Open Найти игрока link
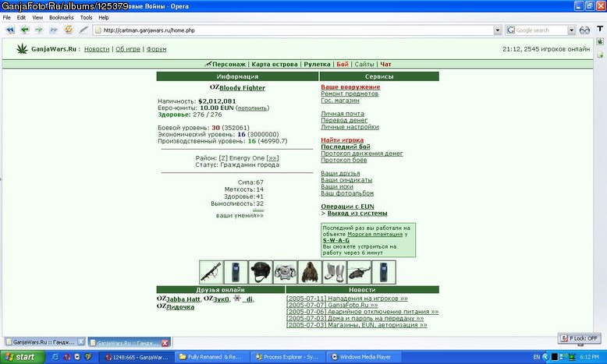 coord(343,140)
